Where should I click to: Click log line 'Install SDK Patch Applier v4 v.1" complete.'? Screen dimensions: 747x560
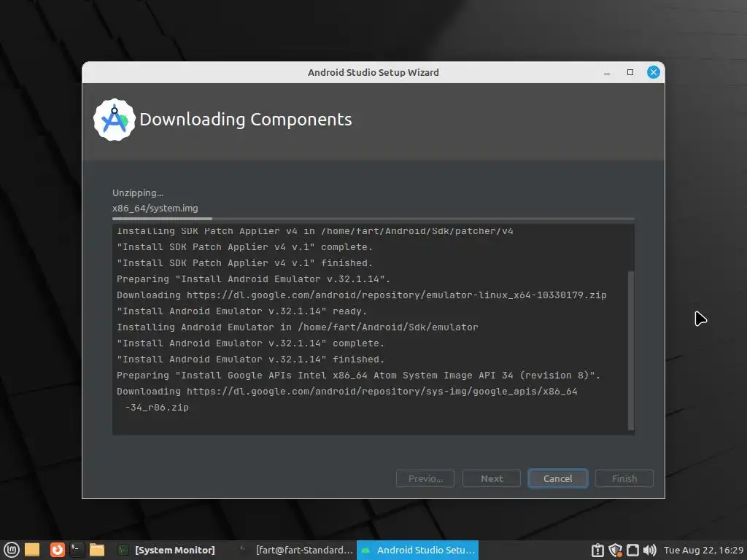pyautogui.click(x=245, y=247)
